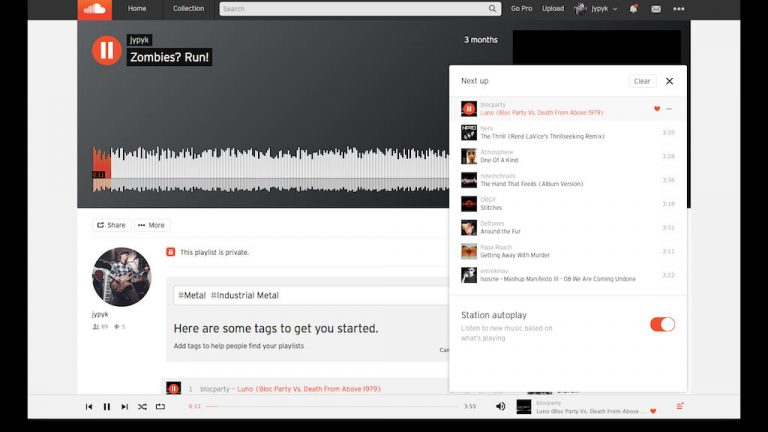The height and width of the screenshot is (432, 768).
Task: Open the More options button
Action: point(151,225)
